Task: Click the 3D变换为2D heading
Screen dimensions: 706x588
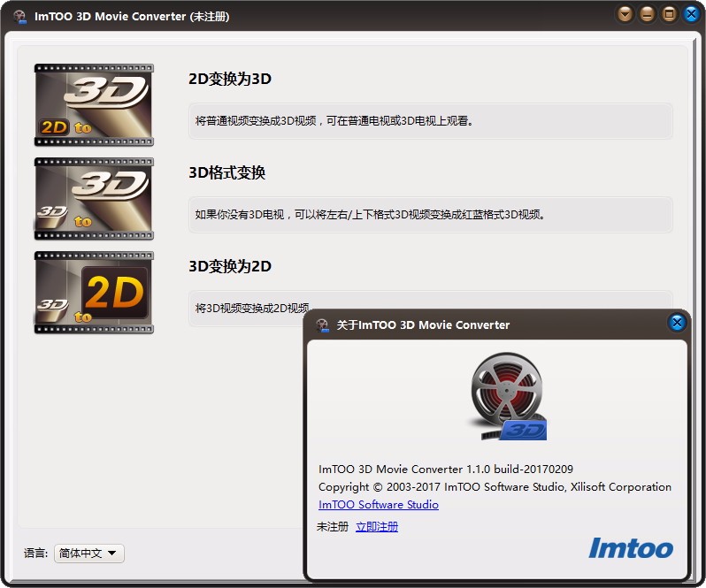Action: click(230, 266)
